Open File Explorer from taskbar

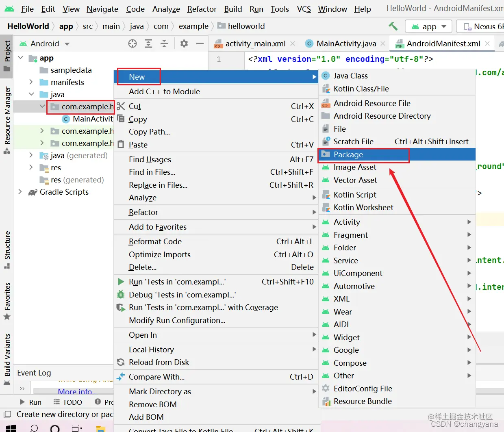pos(101,428)
